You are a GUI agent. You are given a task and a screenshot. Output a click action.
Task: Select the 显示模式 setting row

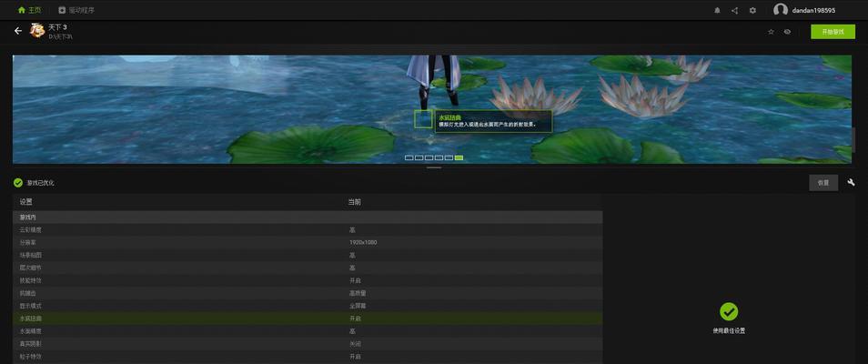click(x=308, y=306)
